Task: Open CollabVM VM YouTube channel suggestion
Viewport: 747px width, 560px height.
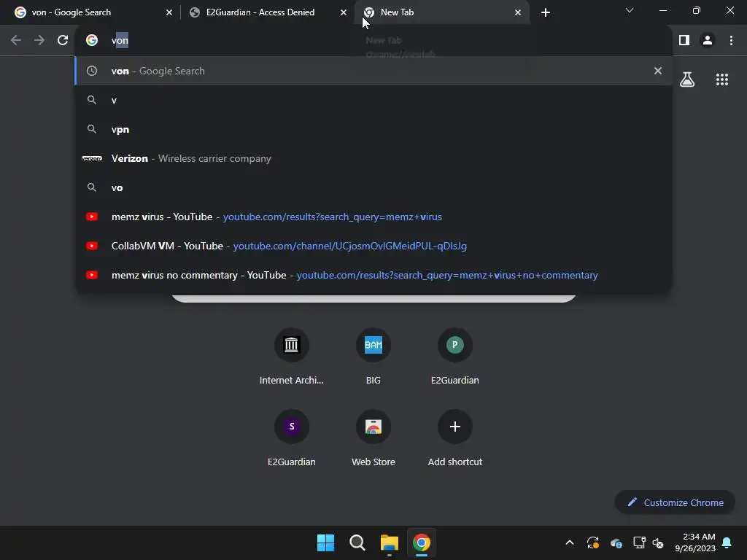Action: (373, 246)
